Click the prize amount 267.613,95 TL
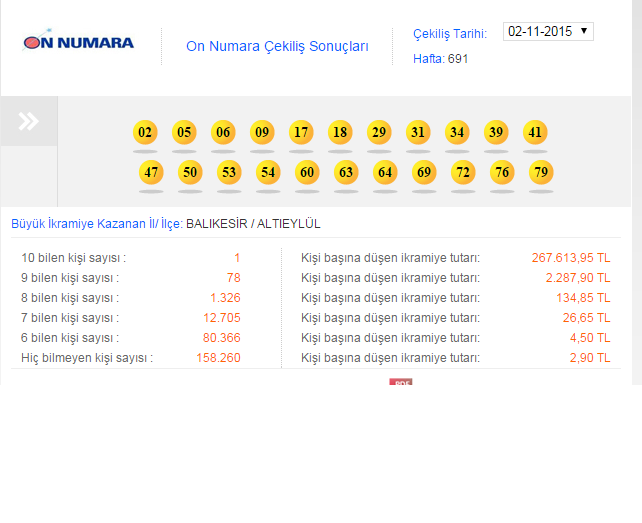Image resolution: width=642 pixels, height=523 pixels. click(x=571, y=258)
